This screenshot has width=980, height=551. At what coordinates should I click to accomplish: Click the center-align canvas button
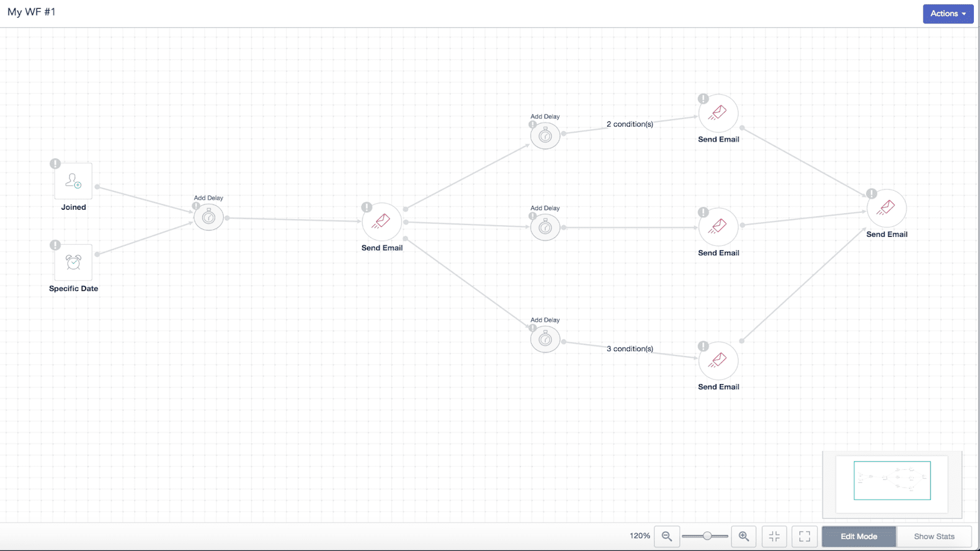tap(774, 536)
